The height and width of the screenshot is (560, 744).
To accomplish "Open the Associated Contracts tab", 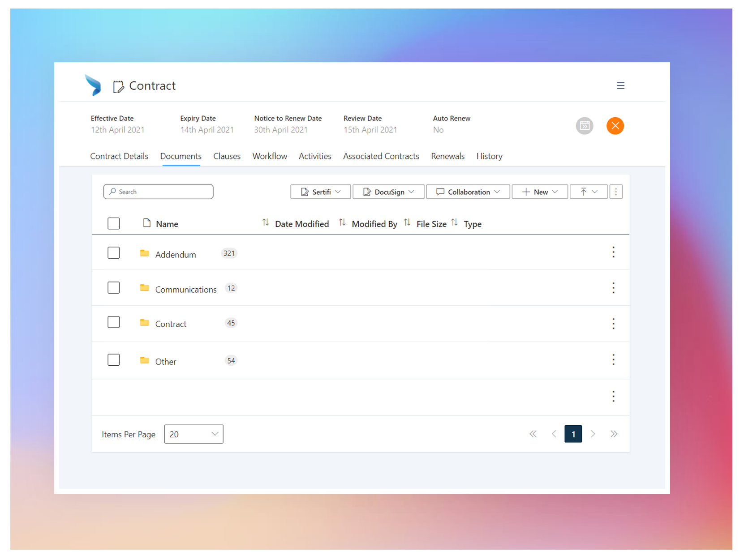I will click(x=381, y=156).
